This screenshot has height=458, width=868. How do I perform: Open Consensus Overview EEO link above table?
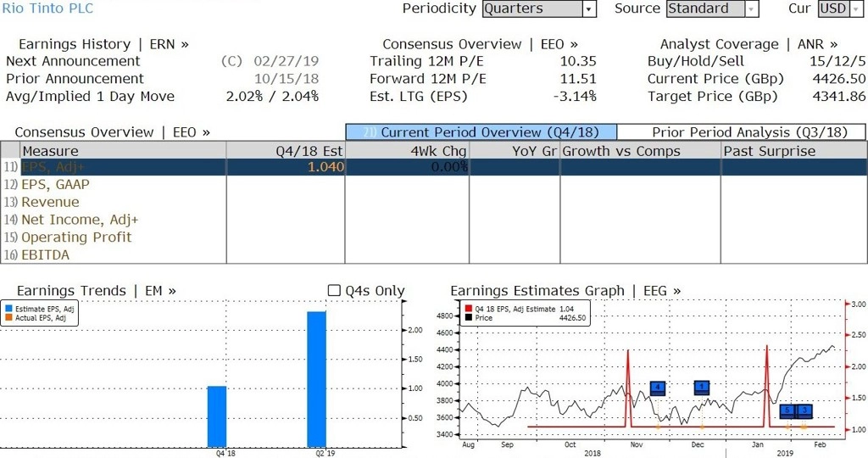pyautogui.click(x=113, y=132)
